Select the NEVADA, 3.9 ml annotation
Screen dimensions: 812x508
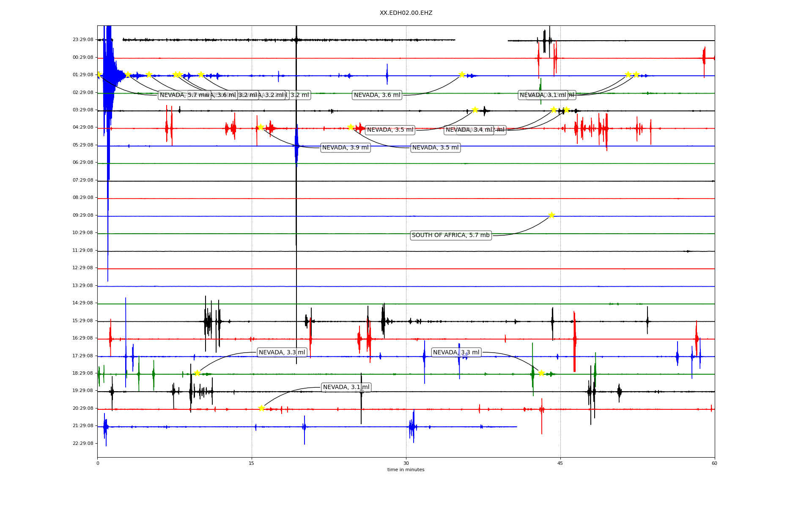[x=345, y=148]
